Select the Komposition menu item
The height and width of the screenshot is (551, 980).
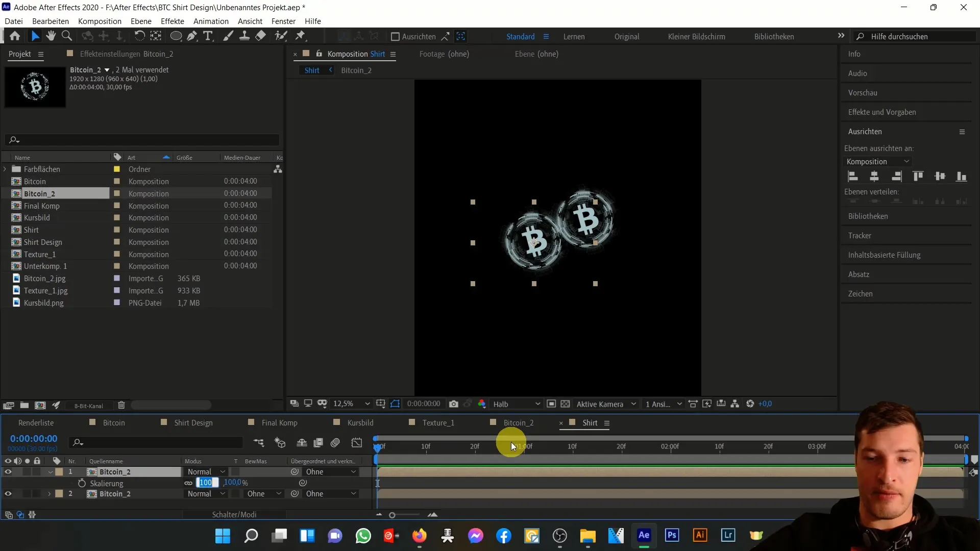[x=99, y=21]
